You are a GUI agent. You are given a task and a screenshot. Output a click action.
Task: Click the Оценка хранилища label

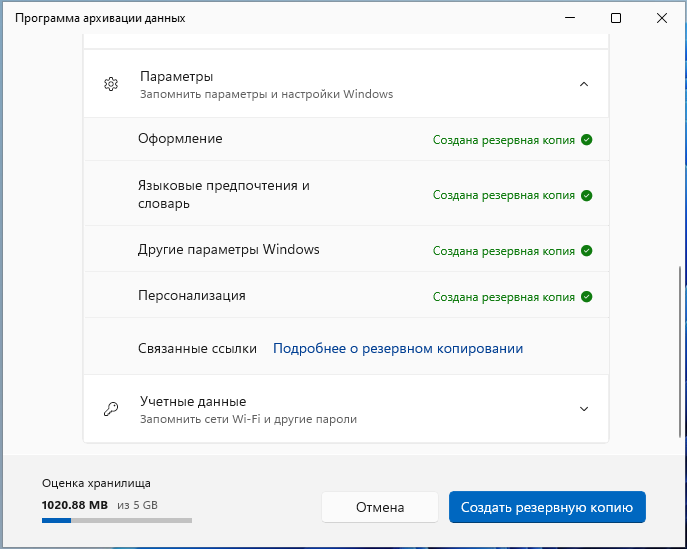click(96, 483)
